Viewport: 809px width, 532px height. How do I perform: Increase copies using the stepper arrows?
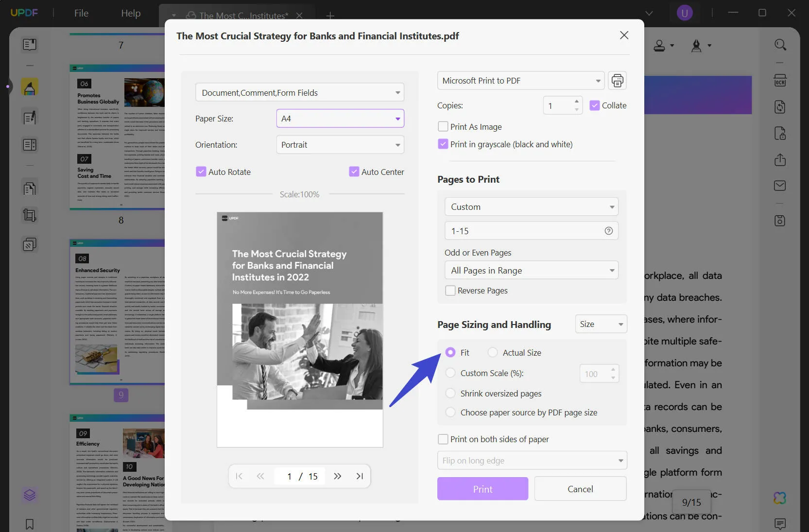(x=576, y=102)
